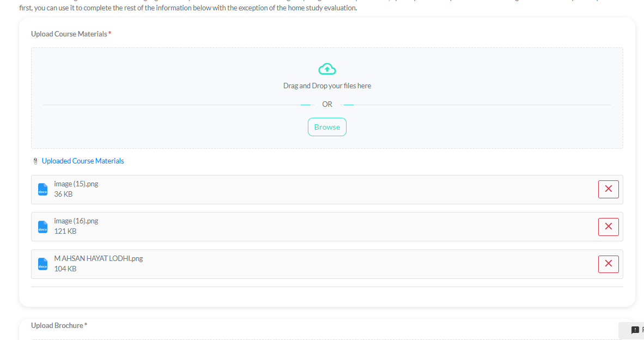
Task: Click the file icon for image (15).png
Action: [42, 190]
